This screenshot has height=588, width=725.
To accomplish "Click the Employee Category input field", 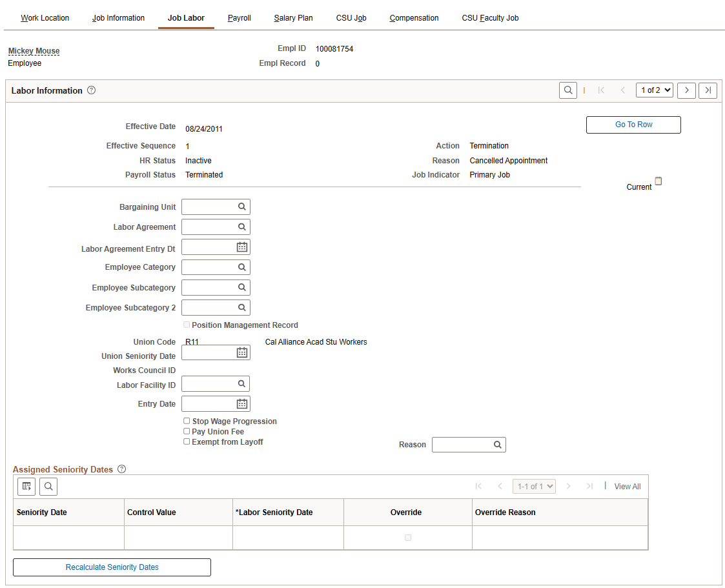I will click(x=208, y=267).
